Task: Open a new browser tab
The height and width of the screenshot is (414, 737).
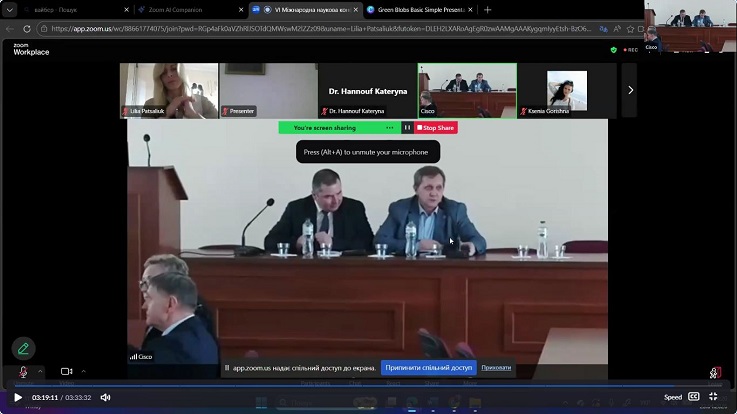Action: pyautogui.click(x=487, y=9)
